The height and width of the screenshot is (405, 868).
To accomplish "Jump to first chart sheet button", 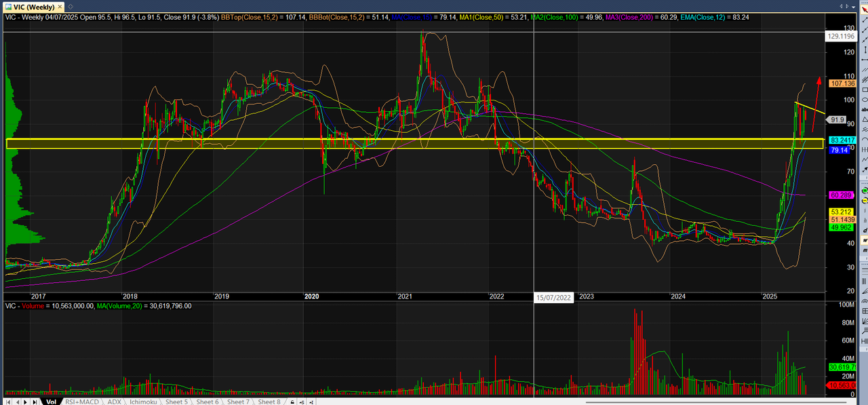I will coord(7,402).
